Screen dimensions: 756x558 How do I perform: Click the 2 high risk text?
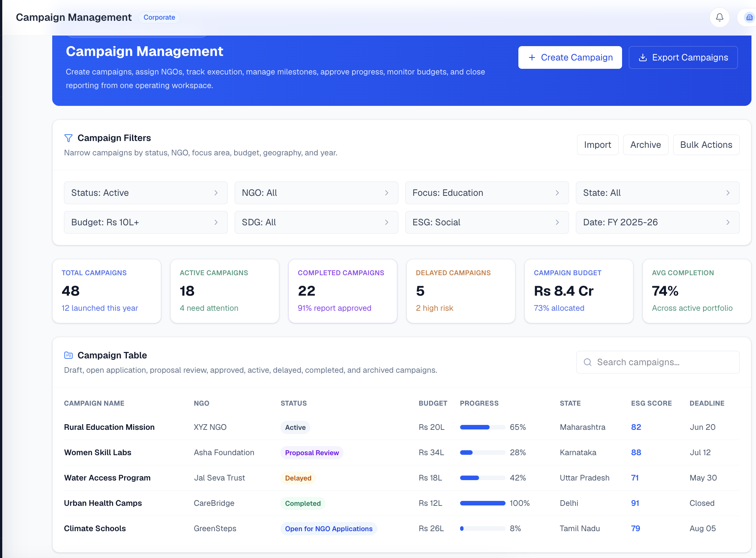pos(434,308)
